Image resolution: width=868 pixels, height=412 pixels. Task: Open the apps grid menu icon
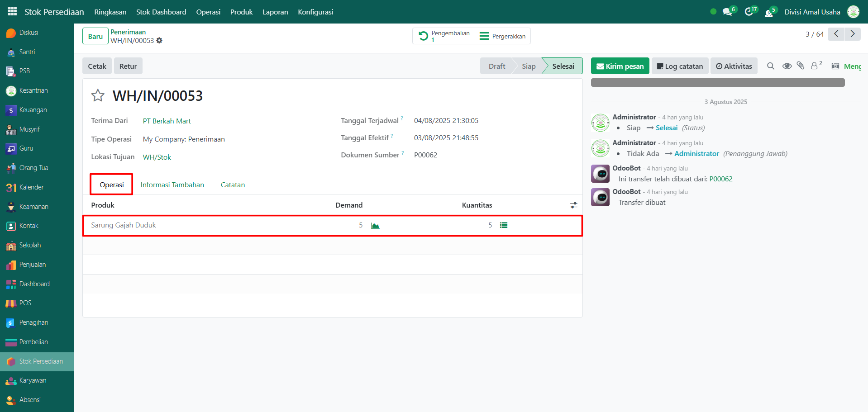(x=12, y=12)
